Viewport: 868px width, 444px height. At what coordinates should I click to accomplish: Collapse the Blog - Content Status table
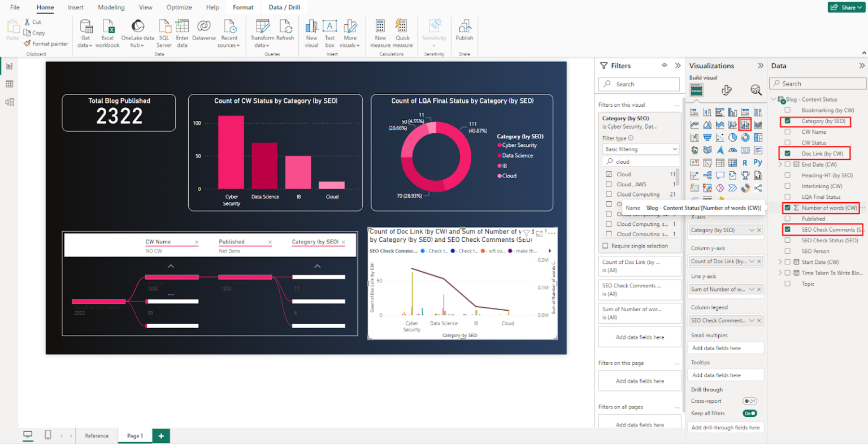(x=773, y=99)
